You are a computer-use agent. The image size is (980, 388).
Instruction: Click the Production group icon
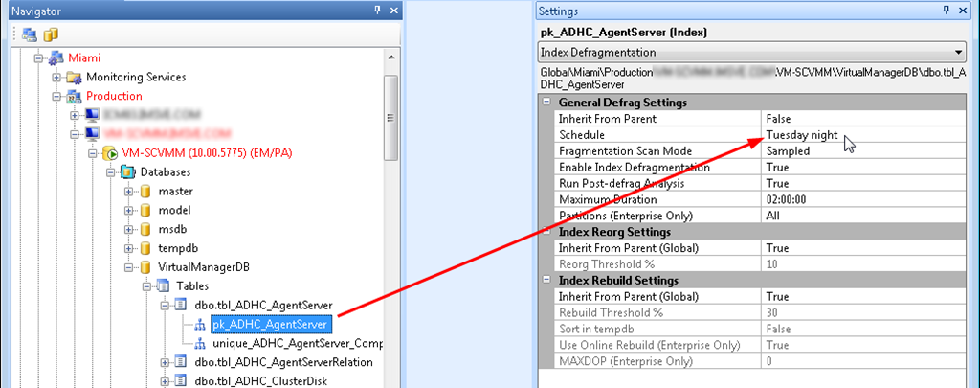75,97
